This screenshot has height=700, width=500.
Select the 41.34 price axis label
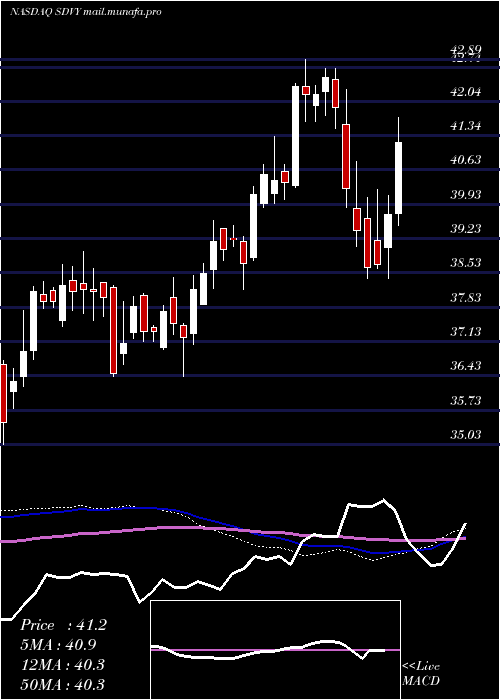[x=466, y=125]
